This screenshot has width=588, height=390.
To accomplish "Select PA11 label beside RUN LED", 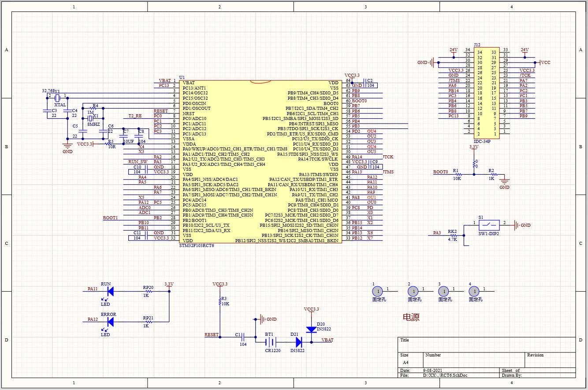I will (x=93, y=289).
